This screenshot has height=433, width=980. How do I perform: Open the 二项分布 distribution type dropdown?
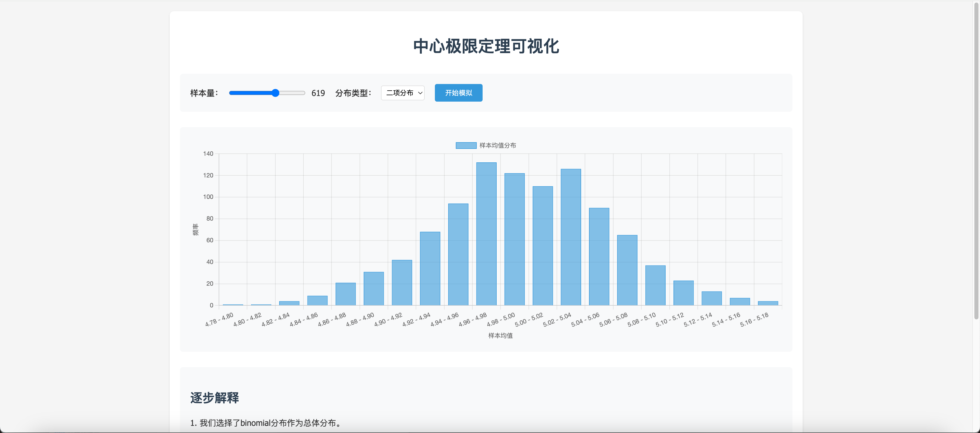(x=402, y=93)
